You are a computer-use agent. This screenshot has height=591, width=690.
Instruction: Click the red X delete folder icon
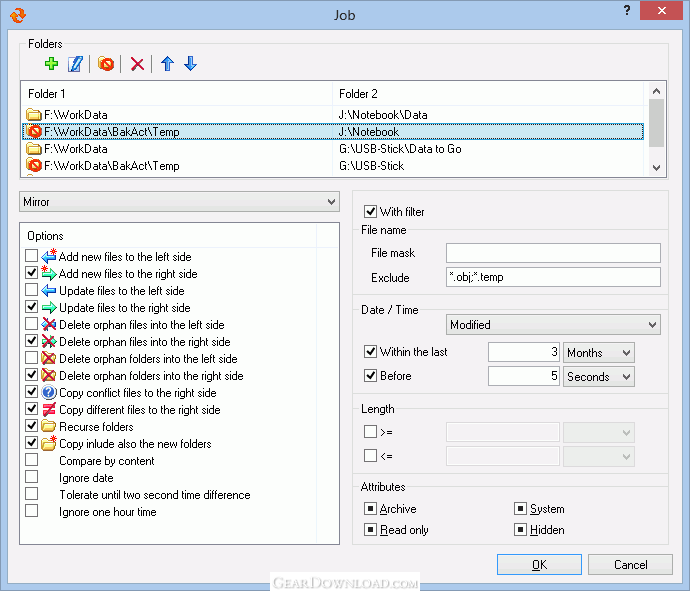pyautogui.click(x=137, y=64)
